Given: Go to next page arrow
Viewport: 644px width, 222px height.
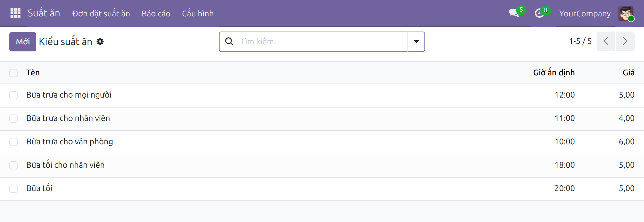Looking at the screenshot, I should (x=625, y=41).
